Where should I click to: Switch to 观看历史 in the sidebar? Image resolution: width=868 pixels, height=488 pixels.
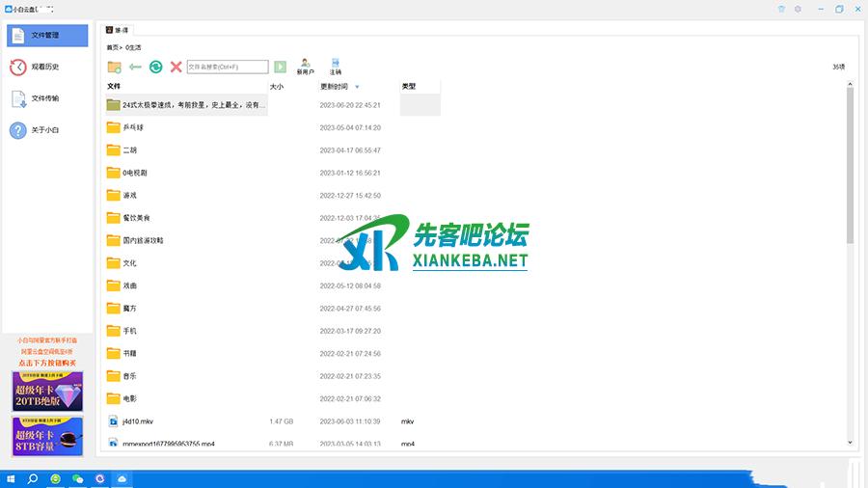pyautogui.click(x=47, y=67)
